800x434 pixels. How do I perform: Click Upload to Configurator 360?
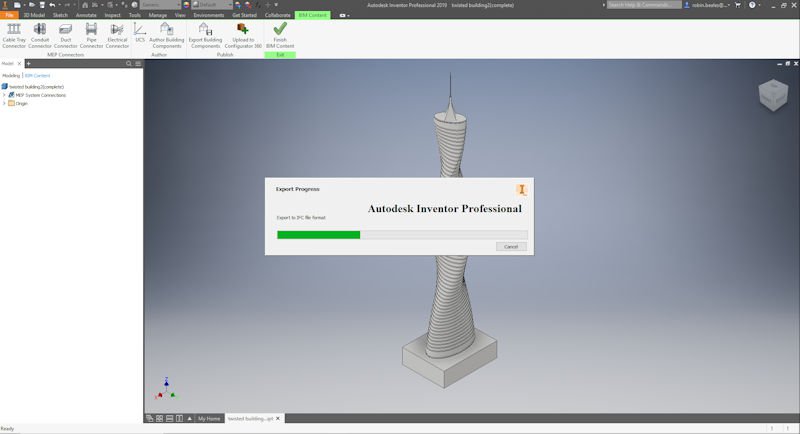point(243,35)
